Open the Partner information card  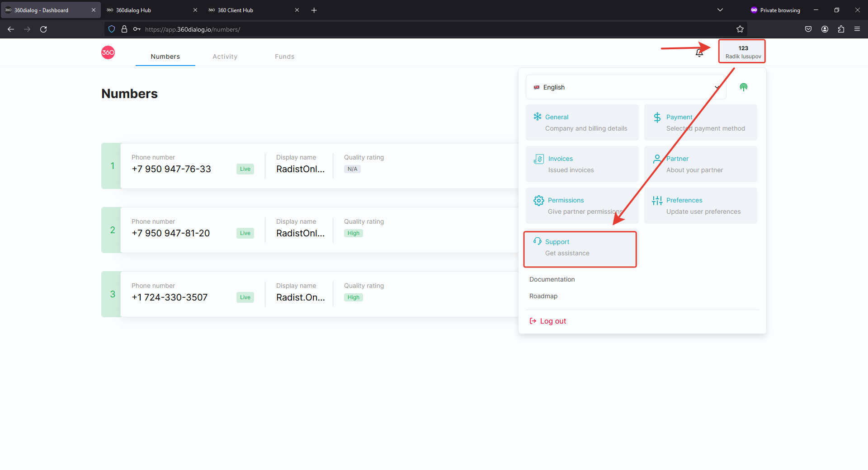tap(701, 164)
